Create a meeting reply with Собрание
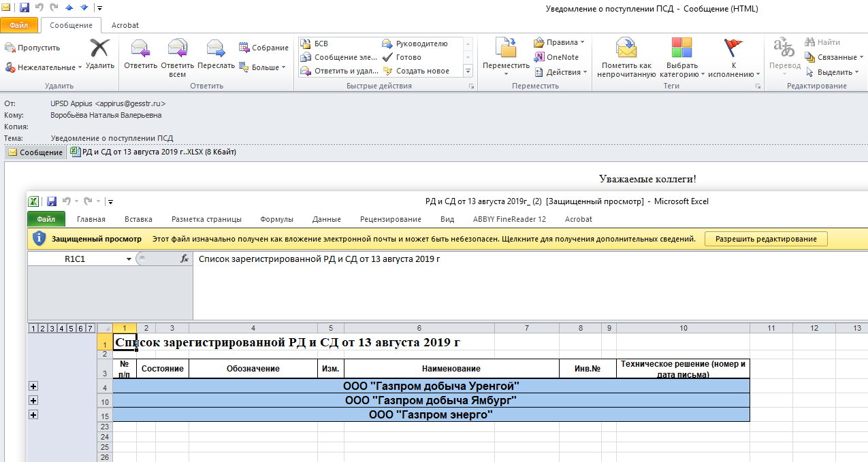Viewport: 868px width, 462px height. pyautogui.click(x=263, y=48)
